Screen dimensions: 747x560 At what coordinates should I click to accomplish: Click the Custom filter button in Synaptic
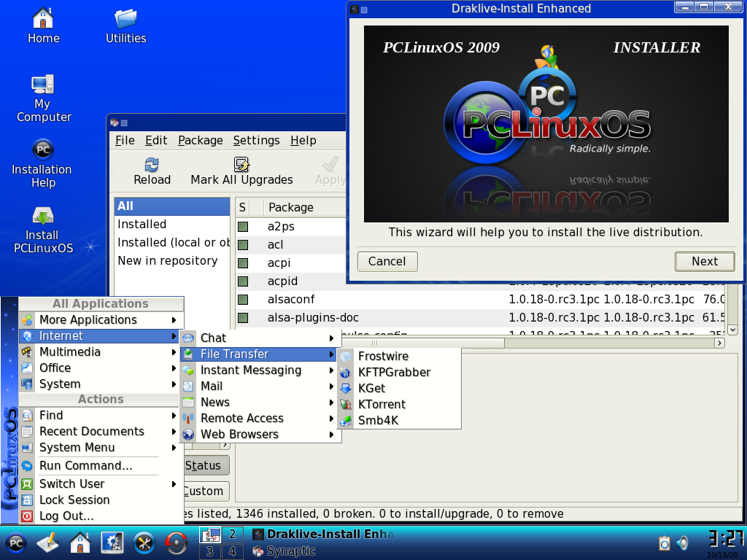pyautogui.click(x=206, y=491)
